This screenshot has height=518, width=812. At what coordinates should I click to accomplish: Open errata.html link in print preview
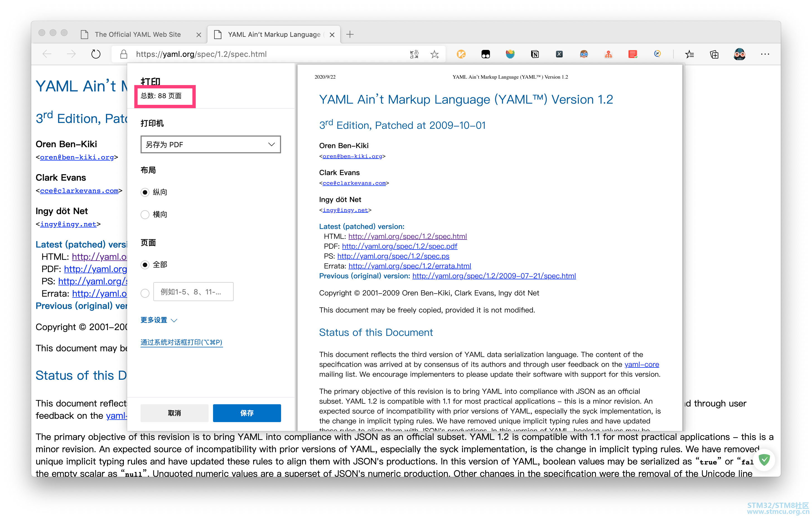pyautogui.click(x=410, y=266)
